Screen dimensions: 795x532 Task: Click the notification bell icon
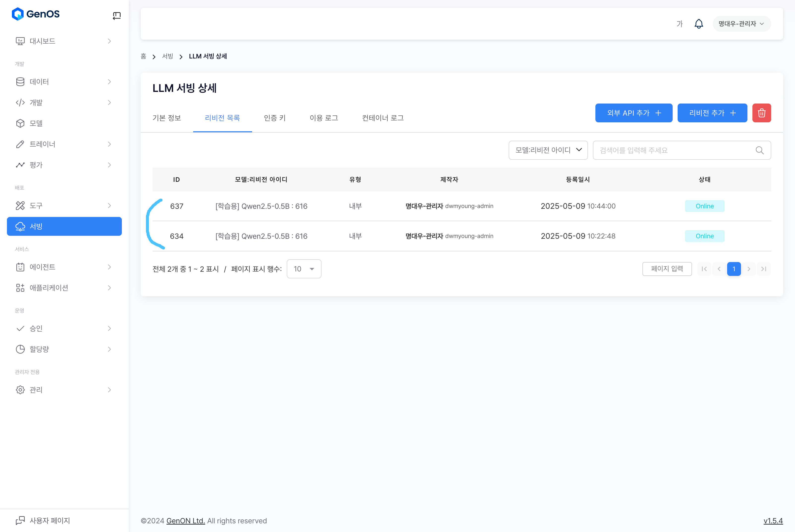pyautogui.click(x=699, y=24)
